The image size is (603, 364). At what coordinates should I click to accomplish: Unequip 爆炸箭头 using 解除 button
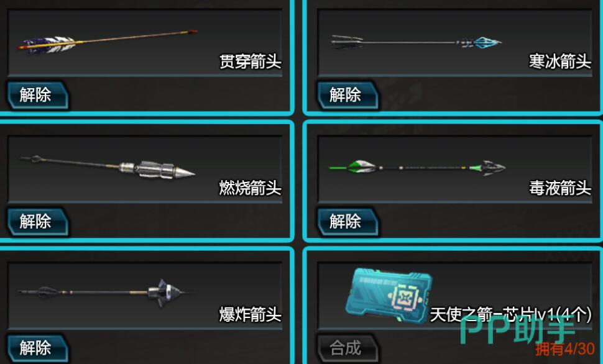click(38, 348)
